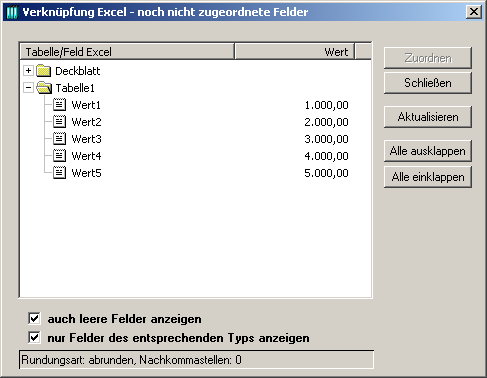
Task: Click the field icon next to Wert2
Action: pos(59,122)
